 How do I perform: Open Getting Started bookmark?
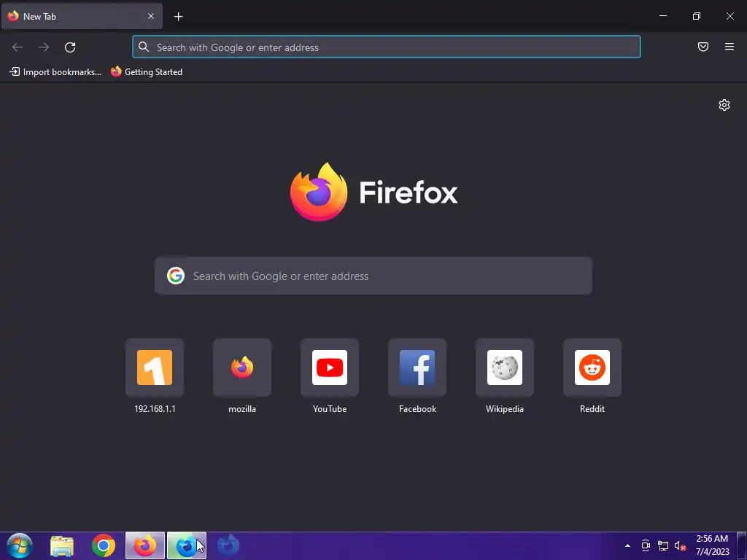click(146, 72)
